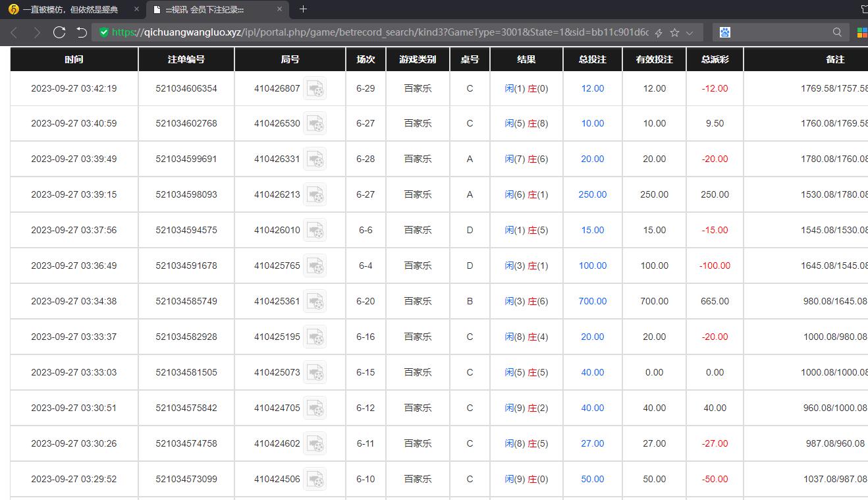This screenshot has width=868, height=500.
Task: Click payout value -100.00
Action: (715, 266)
